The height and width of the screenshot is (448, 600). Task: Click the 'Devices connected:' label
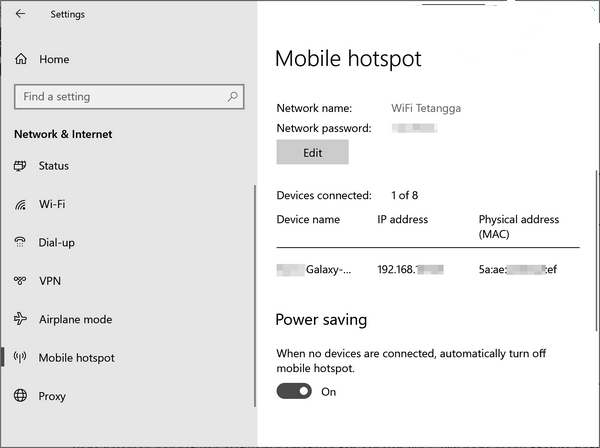point(324,195)
